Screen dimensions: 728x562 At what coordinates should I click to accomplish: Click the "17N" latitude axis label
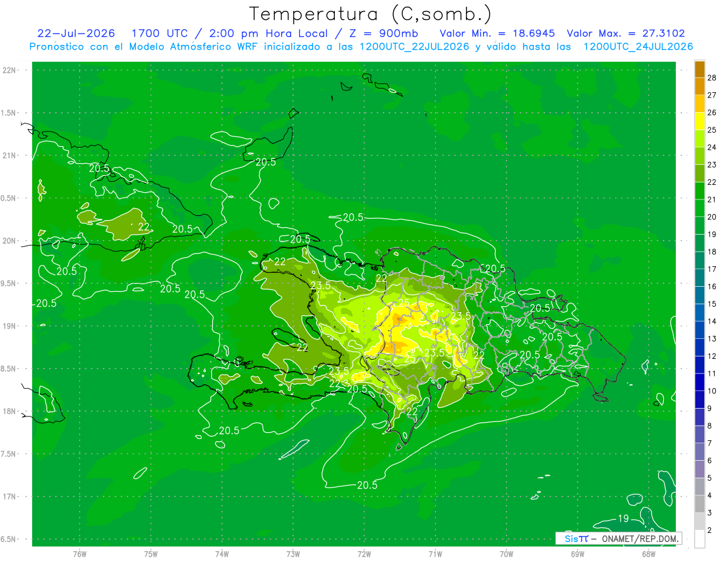10,497
